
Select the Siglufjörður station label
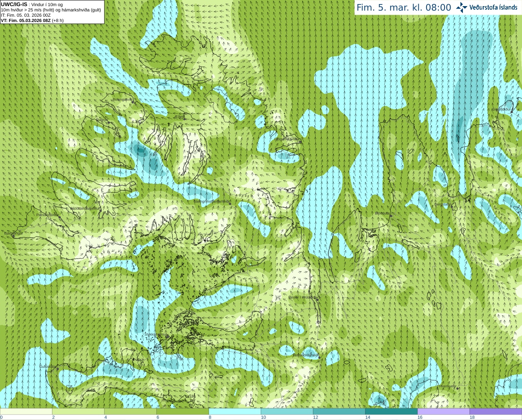pyautogui.click(x=502, y=109)
